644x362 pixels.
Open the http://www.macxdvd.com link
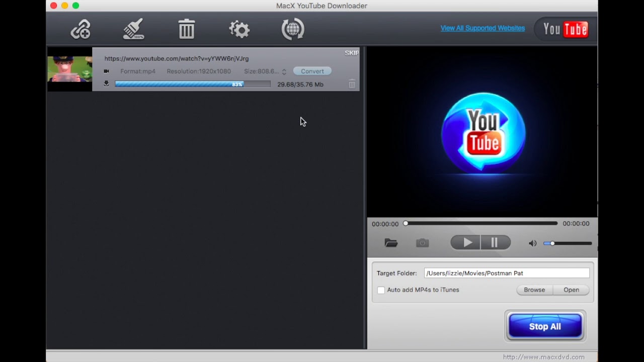pyautogui.click(x=544, y=357)
